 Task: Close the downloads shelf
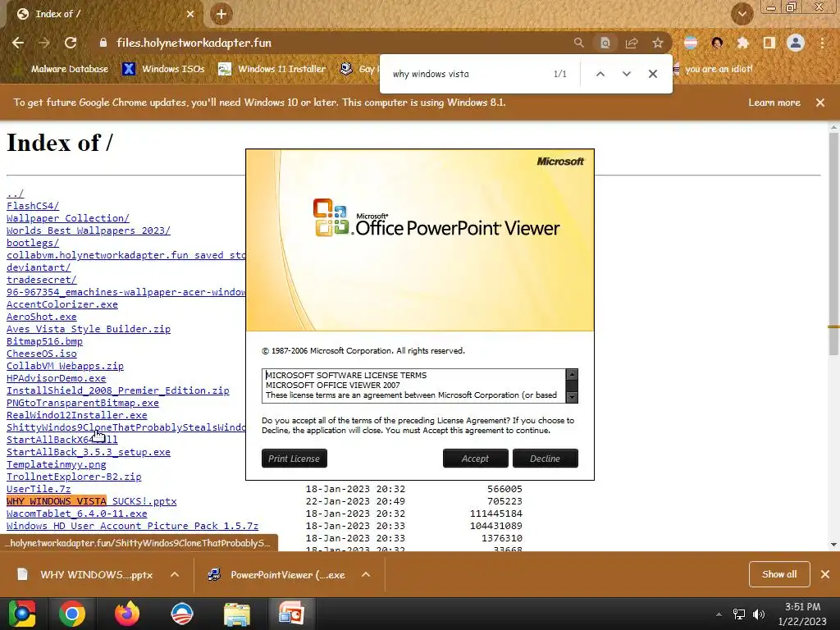coord(825,574)
